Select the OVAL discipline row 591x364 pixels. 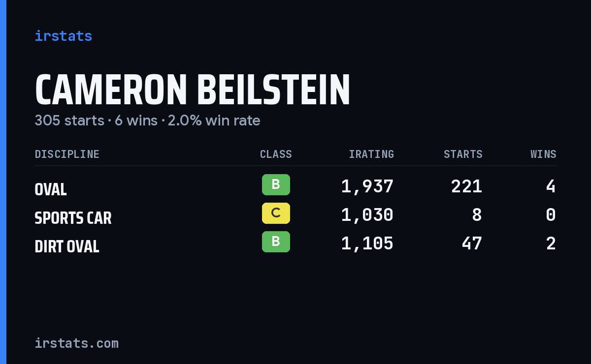pyautogui.click(x=295, y=187)
